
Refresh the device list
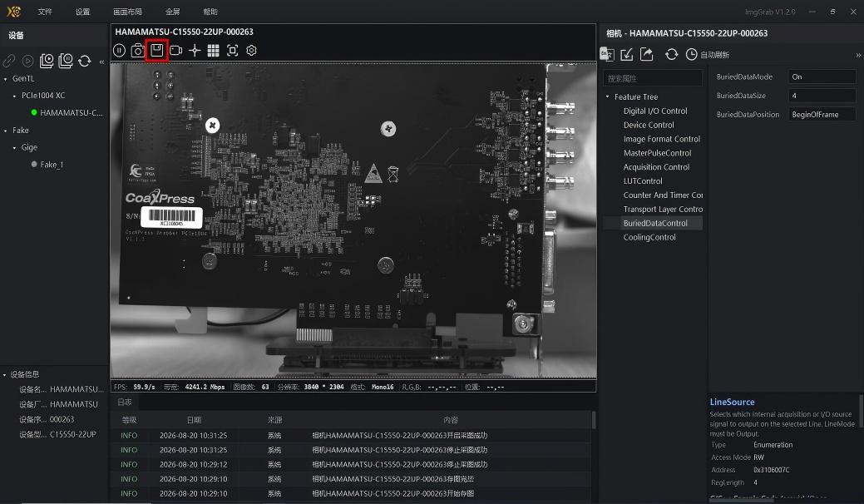[84, 61]
